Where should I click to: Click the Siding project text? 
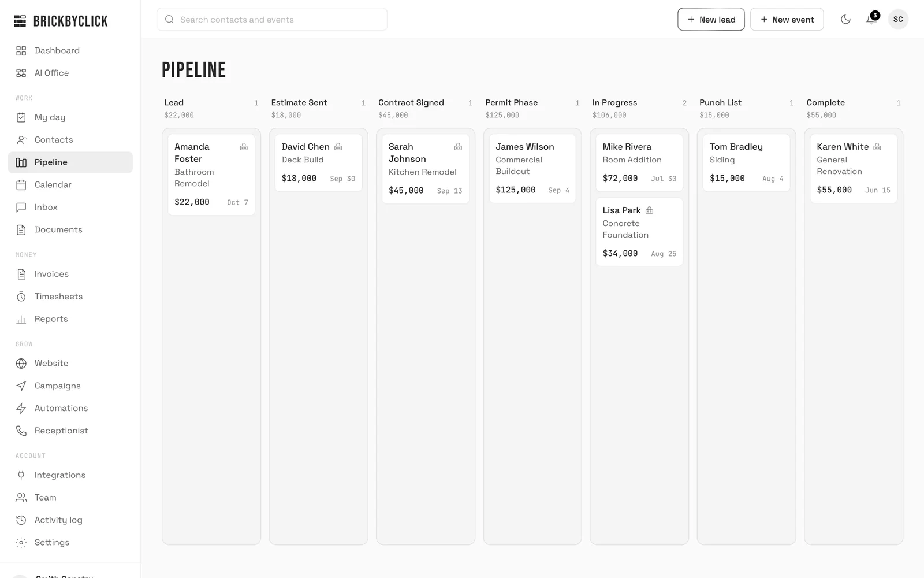pyautogui.click(x=722, y=160)
